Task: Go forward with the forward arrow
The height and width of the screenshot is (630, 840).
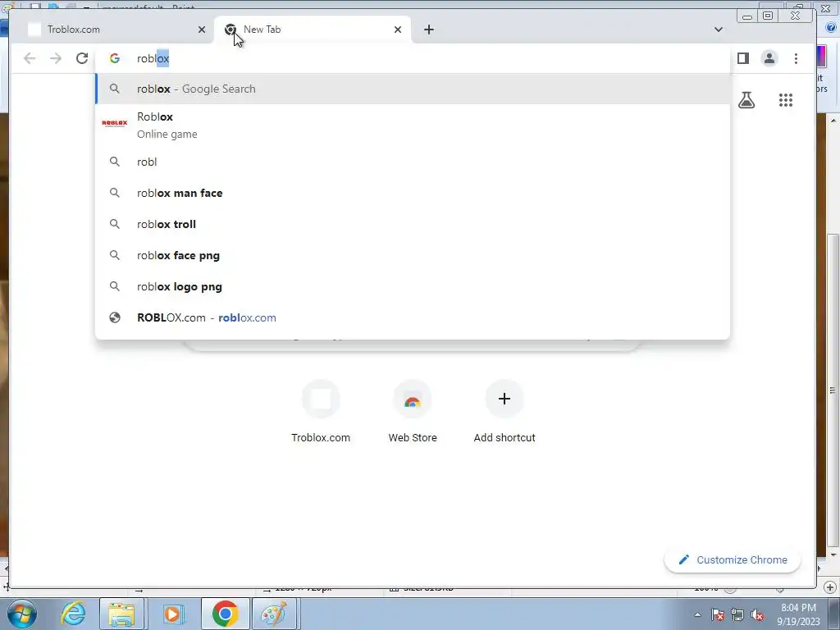Action: 56,58
